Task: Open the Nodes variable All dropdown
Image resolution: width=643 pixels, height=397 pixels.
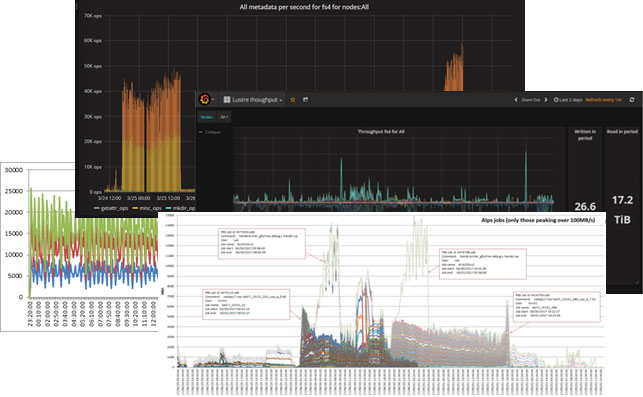Action: click(x=224, y=117)
